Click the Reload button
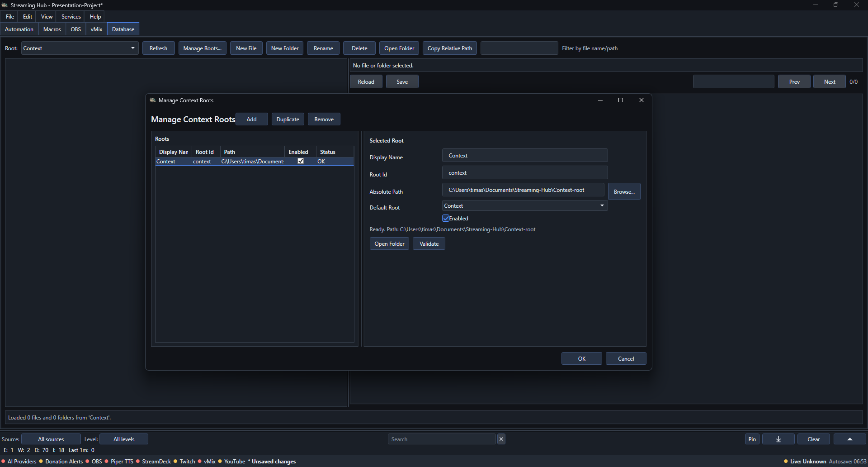This screenshot has height=467, width=868. pyautogui.click(x=366, y=81)
